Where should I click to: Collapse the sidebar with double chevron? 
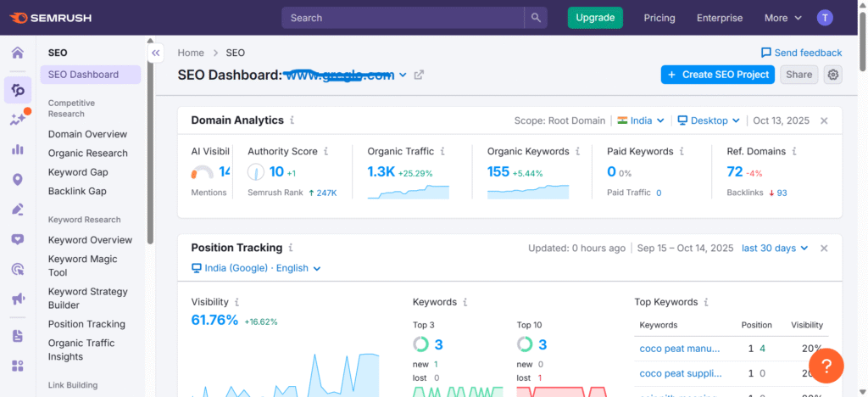point(156,53)
